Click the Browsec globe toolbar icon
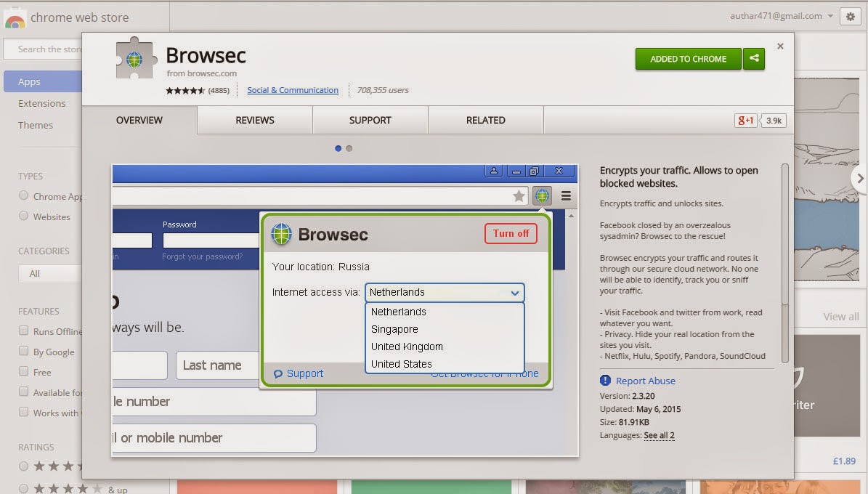The height and width of the screenshot is (494, 868). coord(542,195)
